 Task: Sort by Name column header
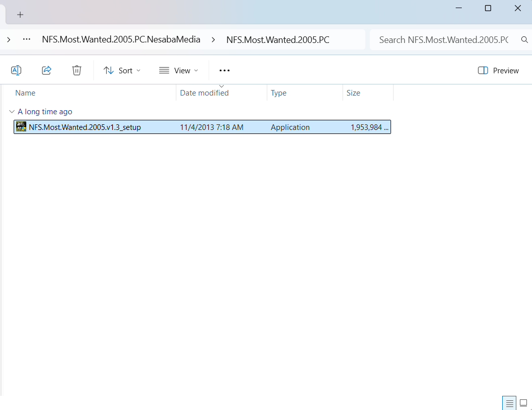point(94,93)
